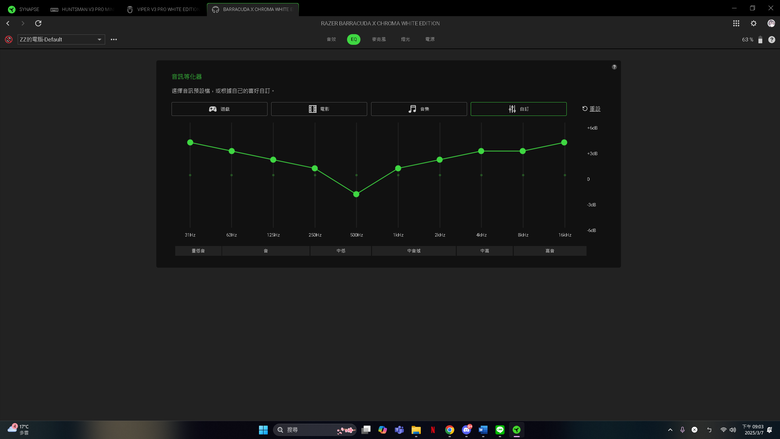Click the battery level icon
Viewport: 780px width, 439px height.
coord(760,40)
